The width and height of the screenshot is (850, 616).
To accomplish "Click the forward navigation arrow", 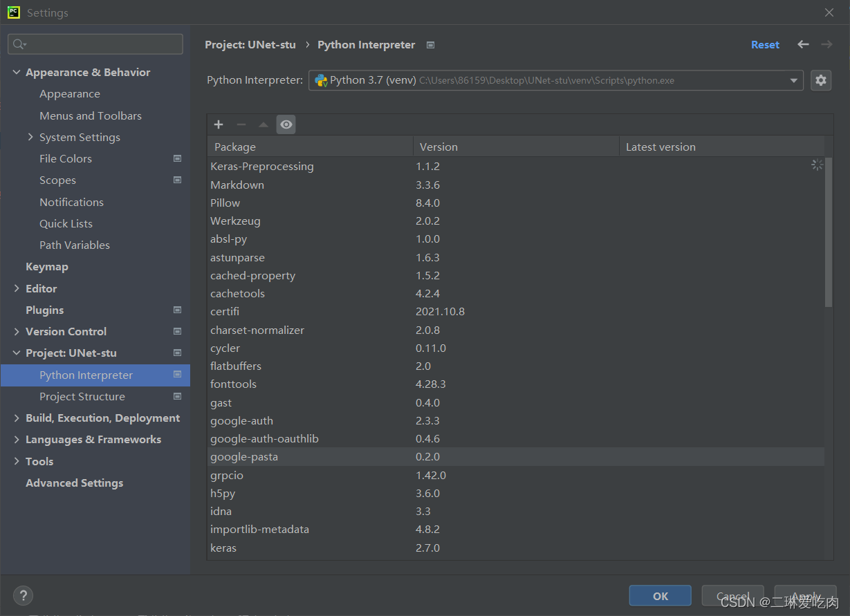I will click(x=826, y=44).
